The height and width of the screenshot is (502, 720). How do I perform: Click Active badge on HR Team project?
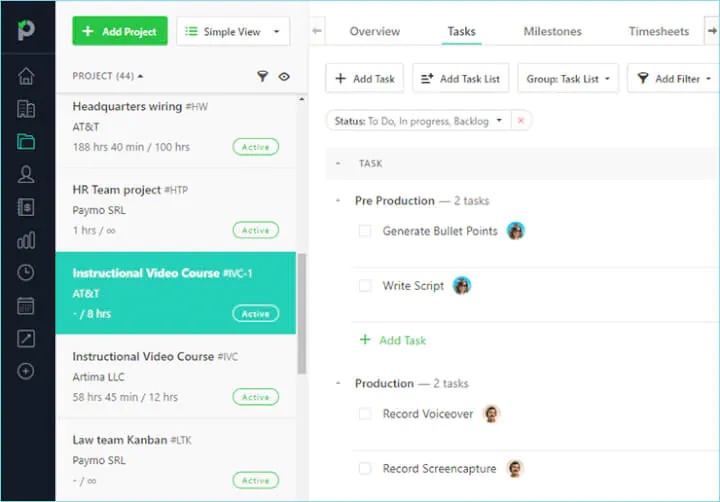tap(256, 230)
